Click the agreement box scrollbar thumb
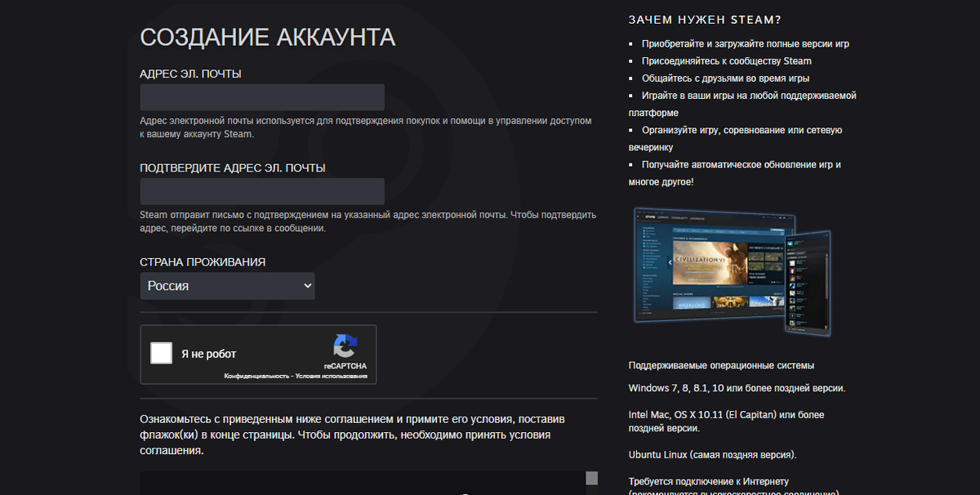 tap(592, 478)
